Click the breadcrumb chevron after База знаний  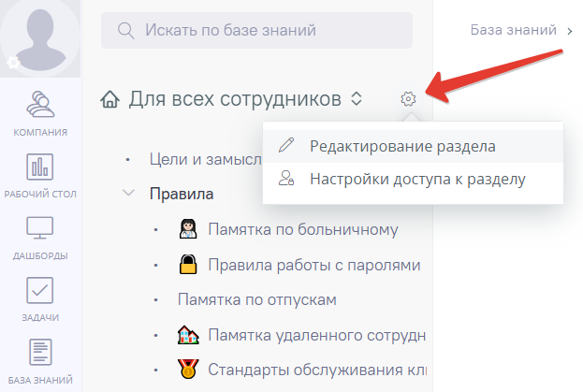coord(570,31)
